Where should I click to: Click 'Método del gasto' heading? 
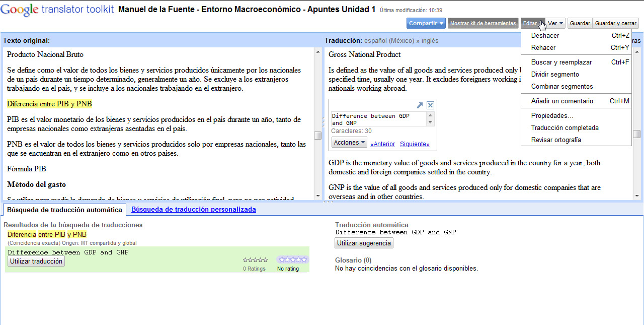[x=37, y=184]
